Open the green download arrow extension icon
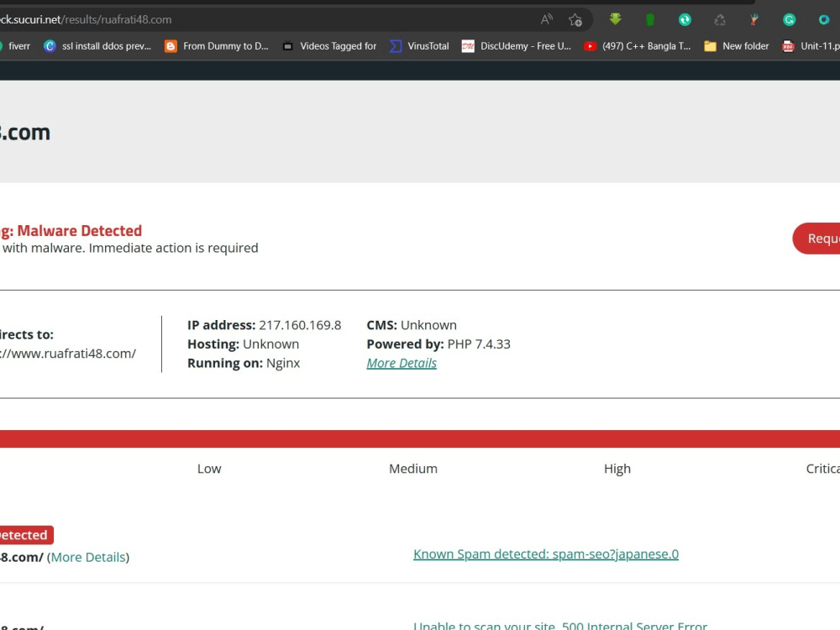This screenshot has height=630, width=840. coord(615,18)
